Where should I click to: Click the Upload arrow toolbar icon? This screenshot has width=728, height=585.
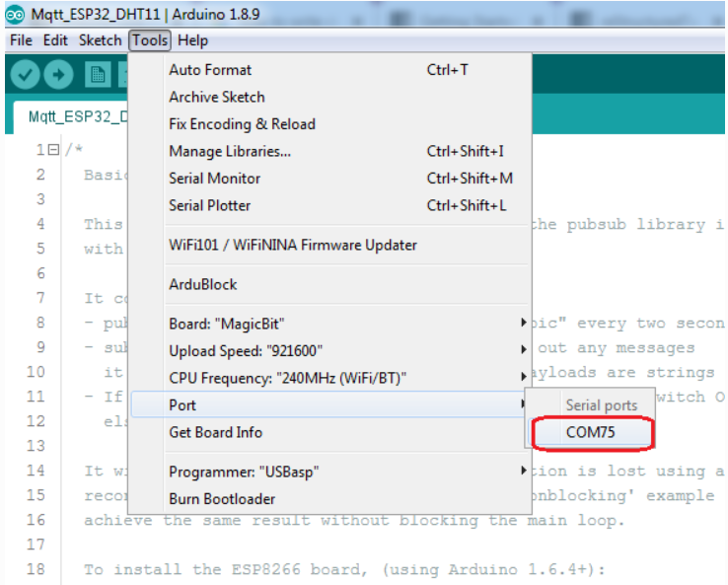58,74
